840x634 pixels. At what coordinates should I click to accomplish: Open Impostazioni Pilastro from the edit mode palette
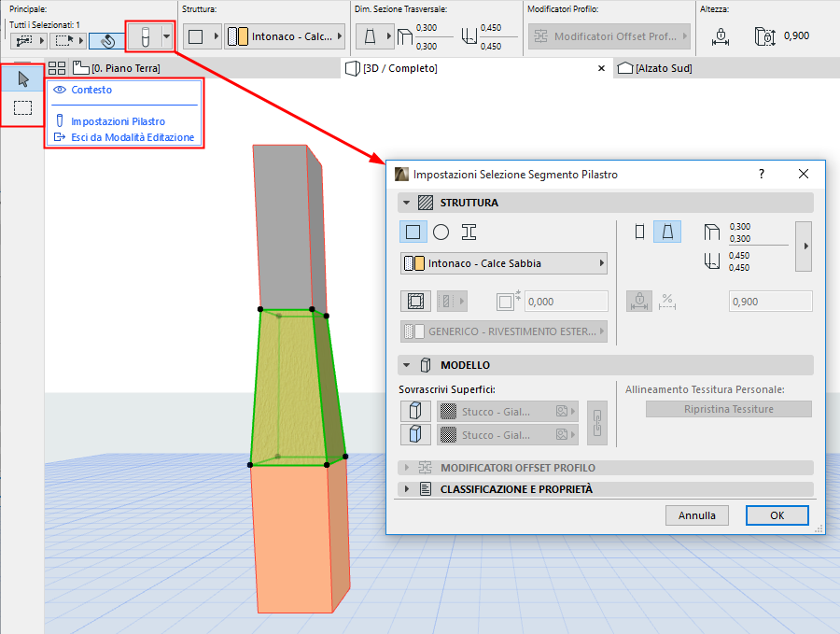(118, 121)
